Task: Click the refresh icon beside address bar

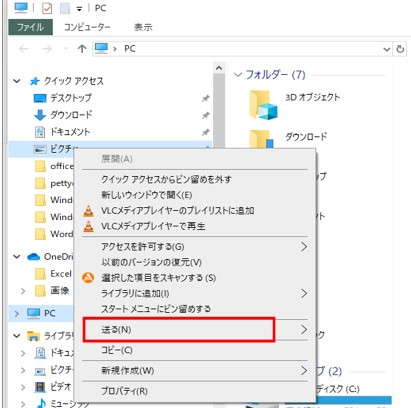Action: [x=400, y=49]
